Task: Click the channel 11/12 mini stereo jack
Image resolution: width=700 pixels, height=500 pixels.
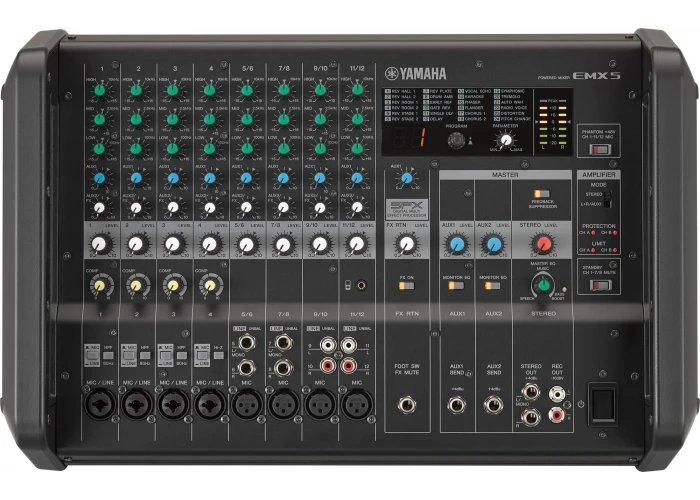Action: point(361,285)
